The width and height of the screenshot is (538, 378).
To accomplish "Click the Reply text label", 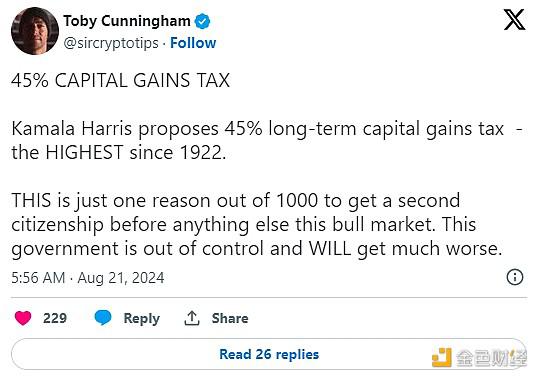I will (x=142, y=318).
